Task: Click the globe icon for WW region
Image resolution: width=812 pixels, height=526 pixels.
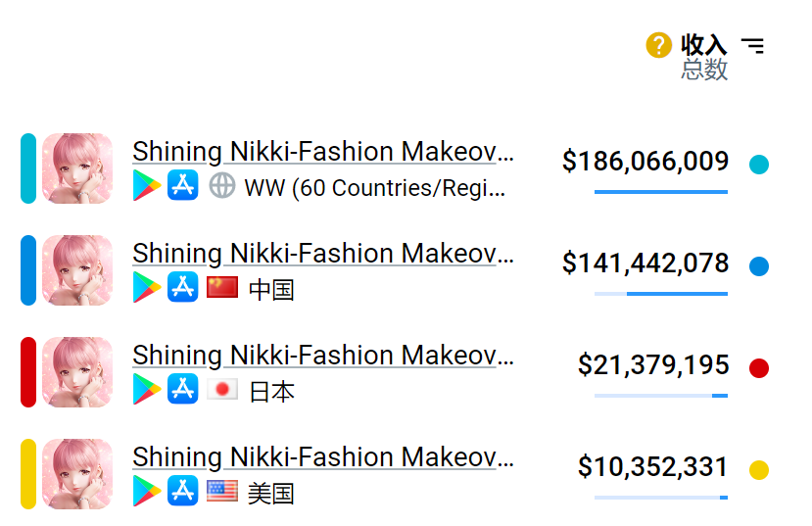Action: tap(222, 185)
